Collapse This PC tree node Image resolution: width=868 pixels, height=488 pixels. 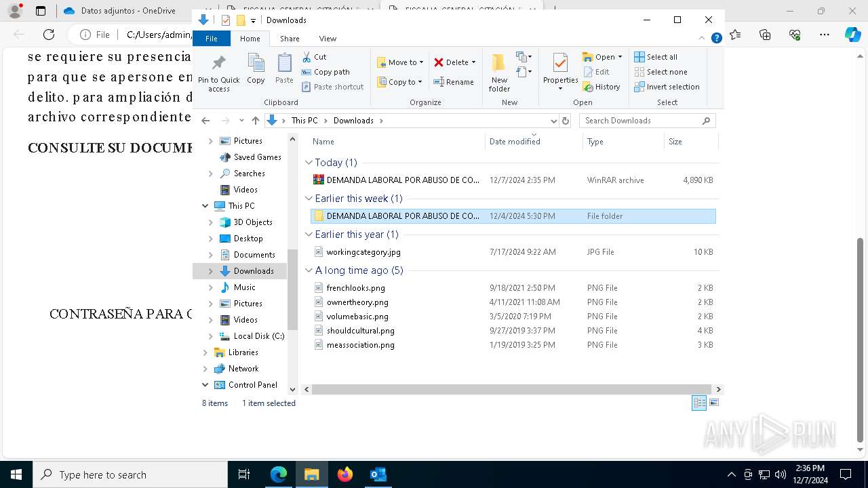click(205, 206)
